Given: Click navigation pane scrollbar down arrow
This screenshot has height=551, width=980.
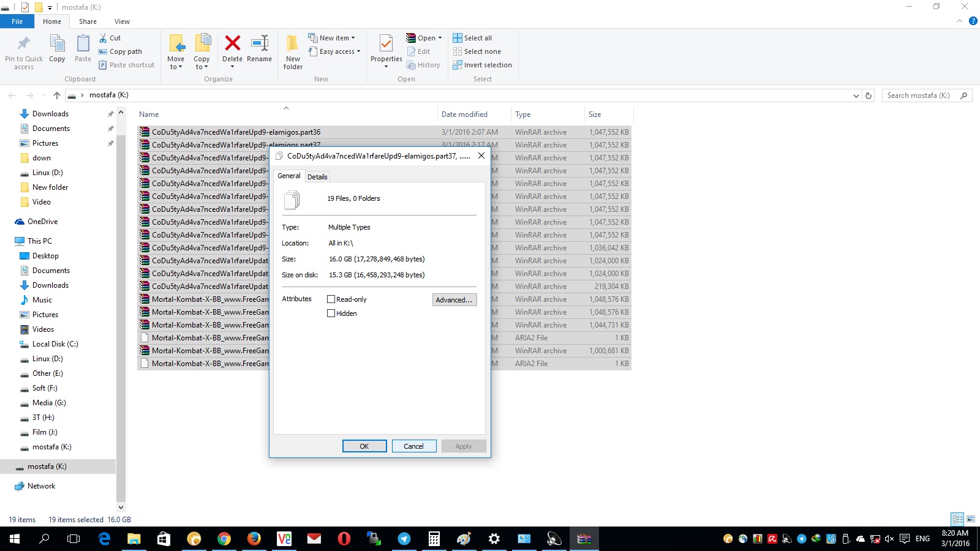Looking at the screenshot, I should click(121, 507).
